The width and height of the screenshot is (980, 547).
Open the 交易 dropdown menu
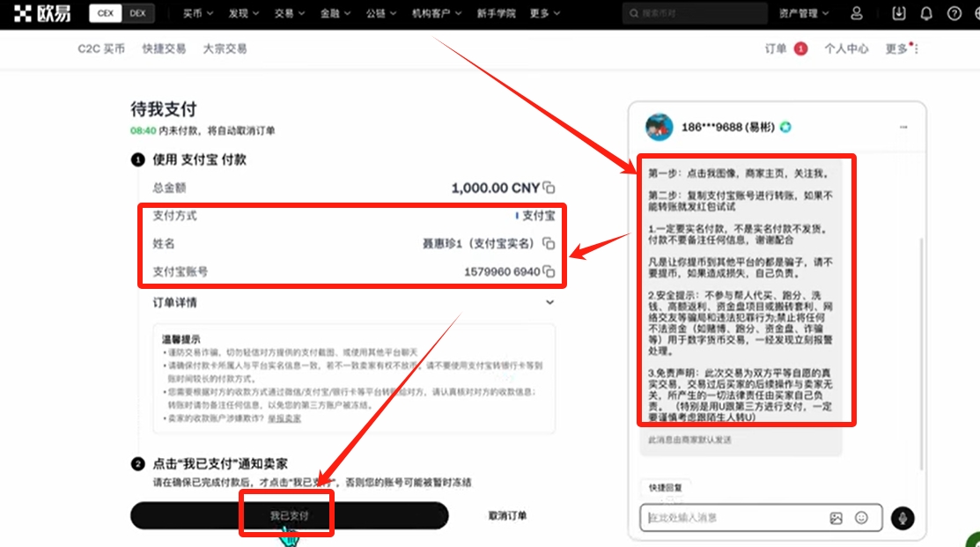290,13
